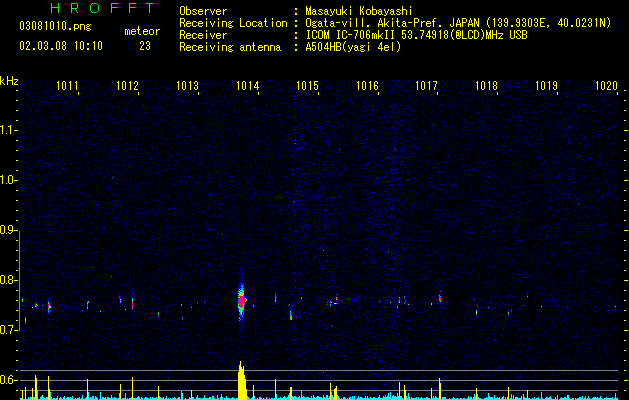Click time marker 1014
The image size is (629, 400).
pyautogui.click(x=248, y=86)
